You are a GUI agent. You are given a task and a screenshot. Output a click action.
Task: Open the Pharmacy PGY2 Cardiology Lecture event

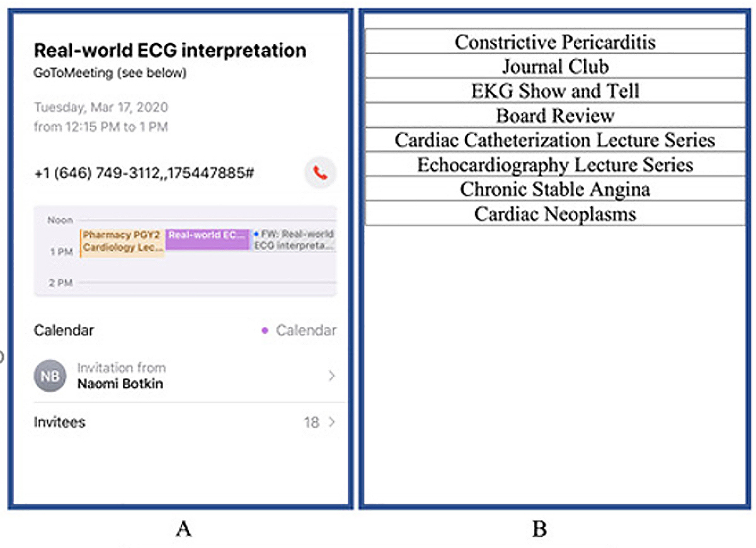(x=122, y=243)
